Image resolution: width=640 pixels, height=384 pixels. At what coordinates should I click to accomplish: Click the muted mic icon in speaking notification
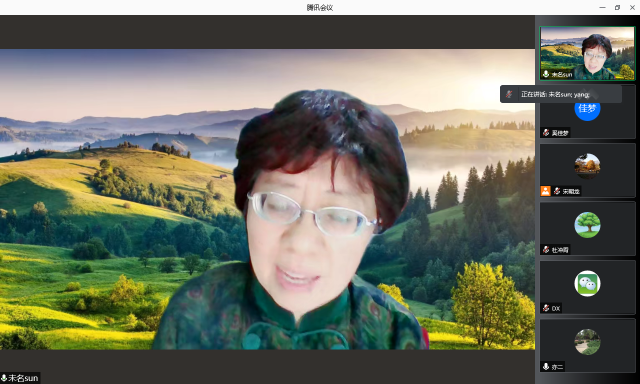click(509, 94)
